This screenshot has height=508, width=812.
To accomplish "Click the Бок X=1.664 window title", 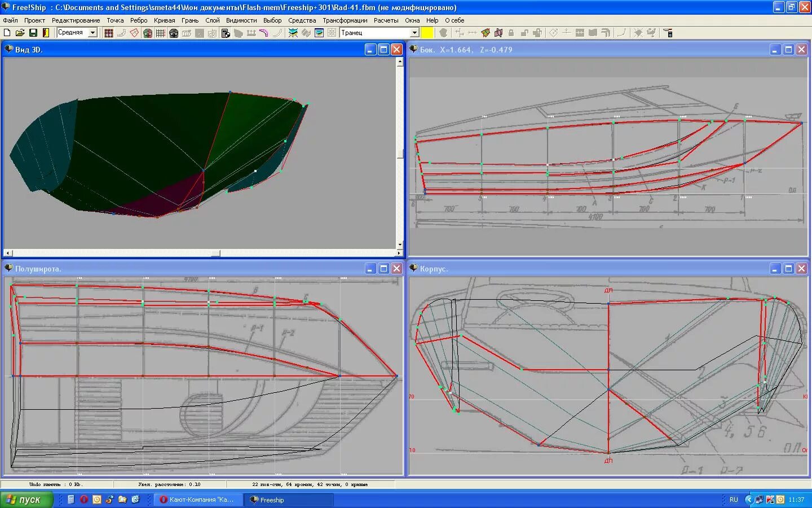I will pyautogui.click(x=466, y=50).
